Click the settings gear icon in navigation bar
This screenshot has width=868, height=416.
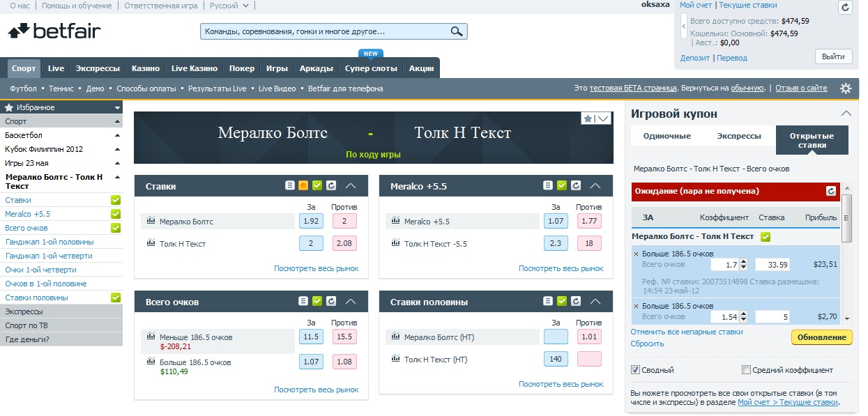(846, 88)
